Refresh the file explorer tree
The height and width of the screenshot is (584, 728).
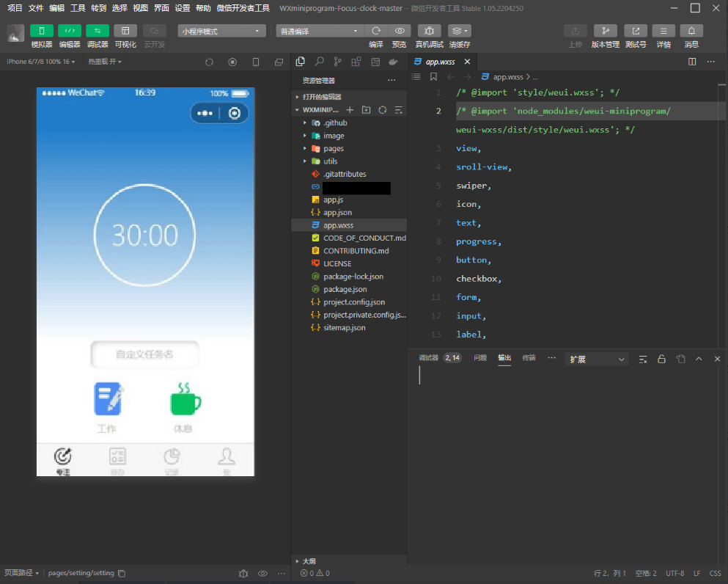click(383, 109)
